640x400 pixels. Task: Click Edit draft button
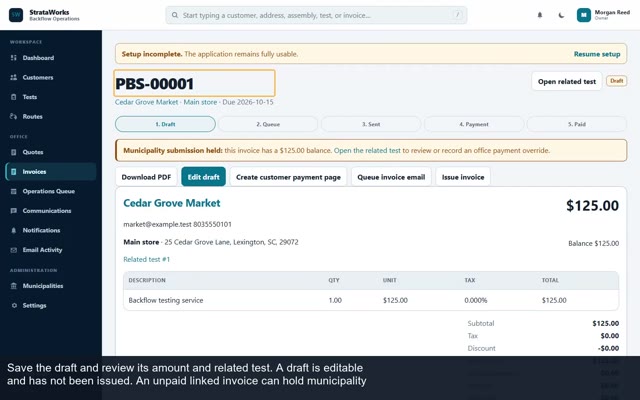click(203, 177)
